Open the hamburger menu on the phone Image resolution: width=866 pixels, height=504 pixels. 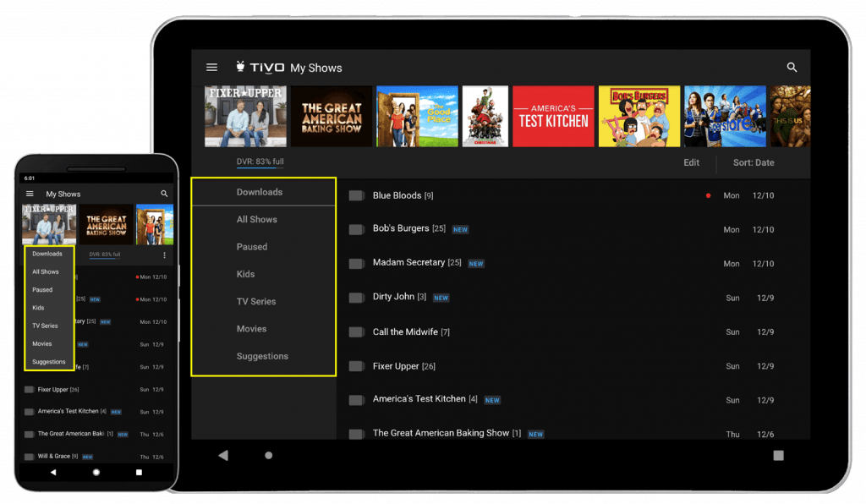pyautogui.click(x=30, y=194)
